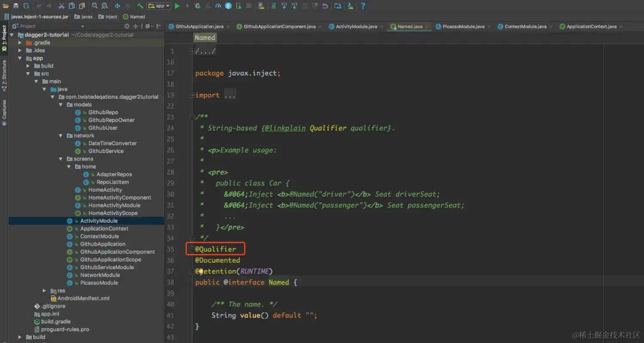Select DateTimeConverter in the project tree
Screen dimensions: 644x343
[x=112, y=143]
